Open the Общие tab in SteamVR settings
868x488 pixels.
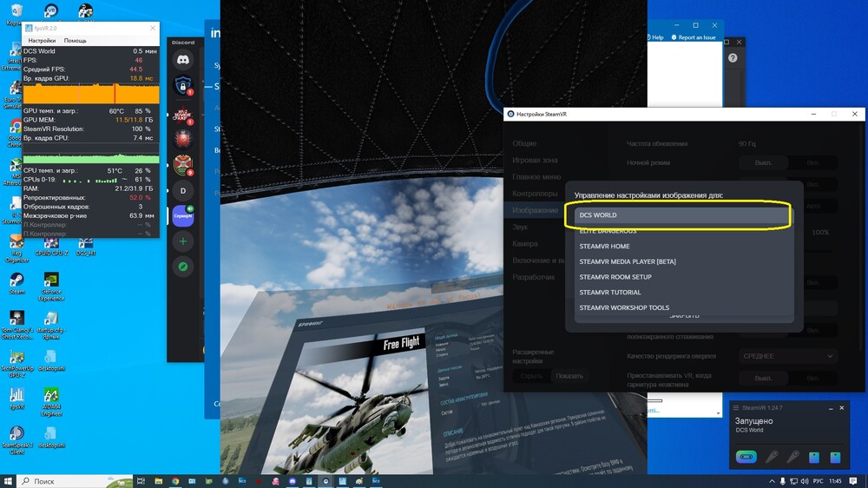[524, 143]
